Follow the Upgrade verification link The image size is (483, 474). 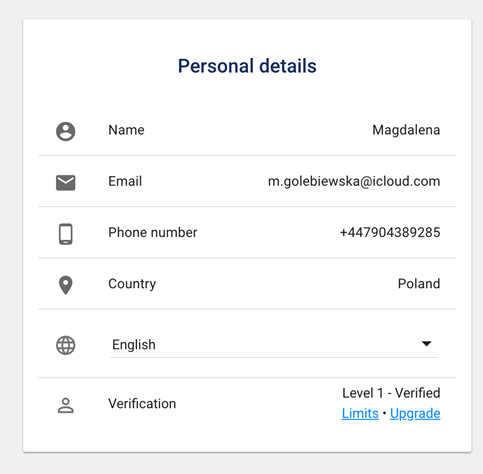click(x=415, y=414)
